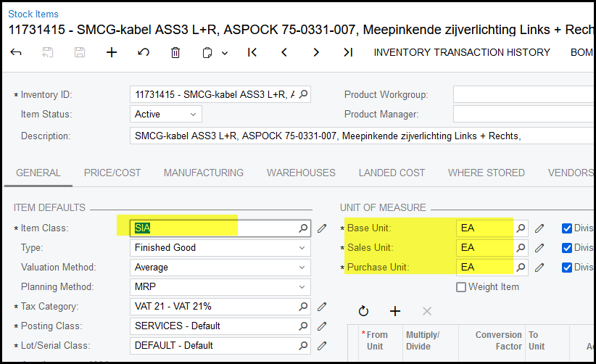This screenshot has height=364, width=596.
Task: Open the Item Status dropdown
Action: (193, 114)
